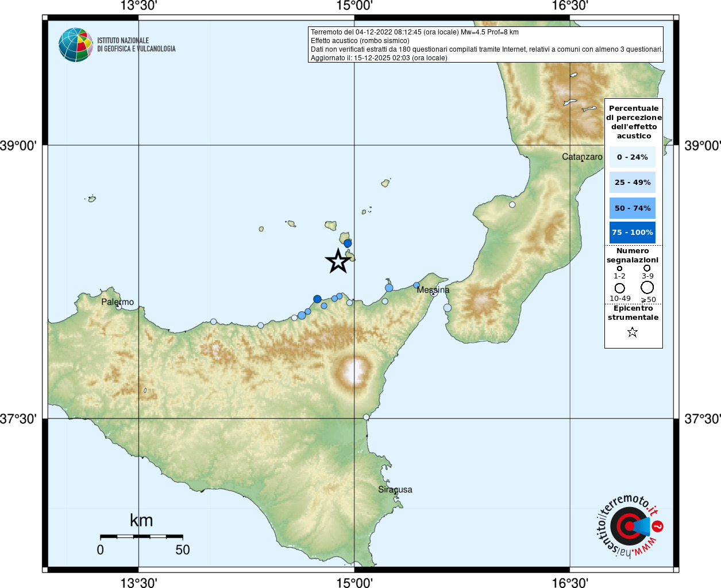Click the INGV globe logo
This screenshot has width=721, height=588.
pos(75,45)
